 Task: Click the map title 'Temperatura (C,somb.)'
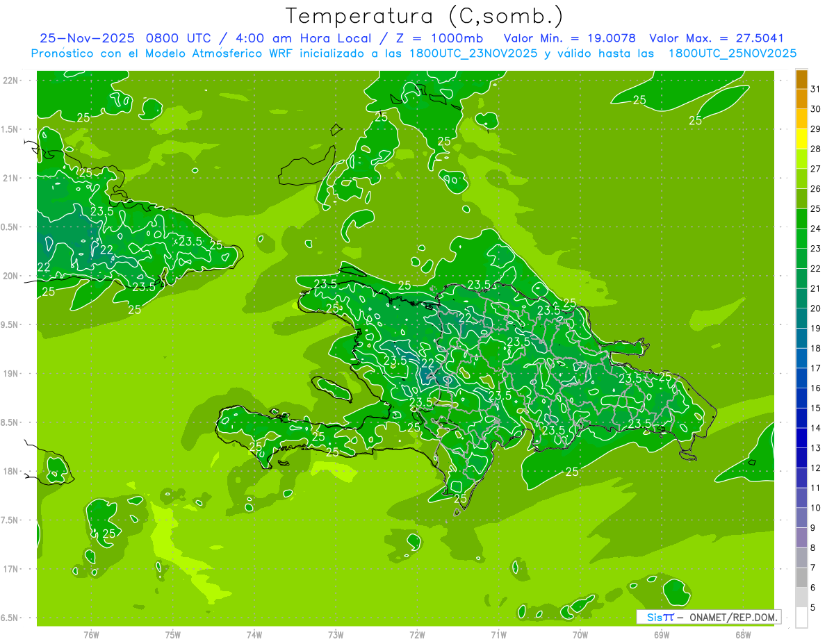pyautogui.click(x=424, y=16)
